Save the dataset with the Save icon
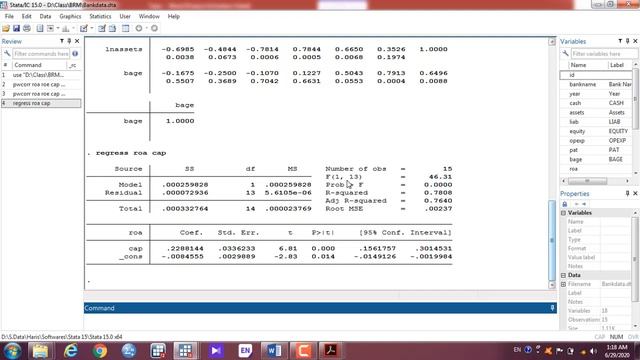This screenshot has height=360, width=640. click(x=16, y=28)
